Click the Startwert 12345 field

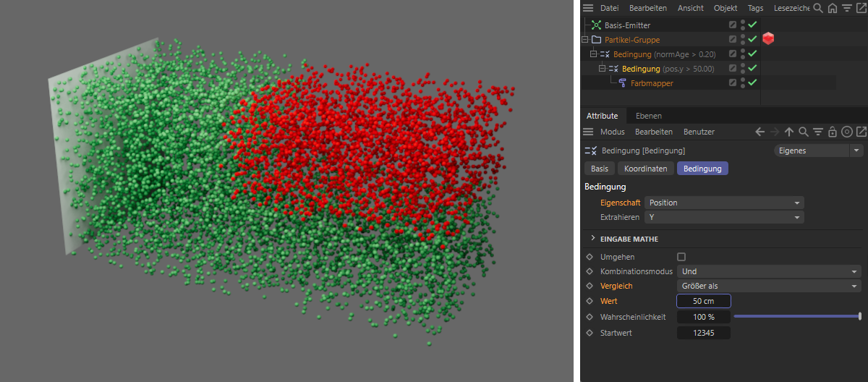pos(704,333)
